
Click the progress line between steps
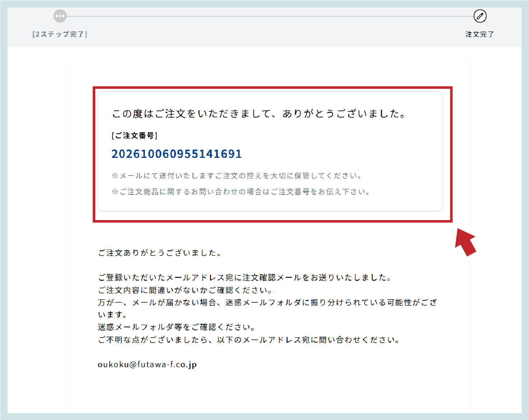tap(270, 16)
